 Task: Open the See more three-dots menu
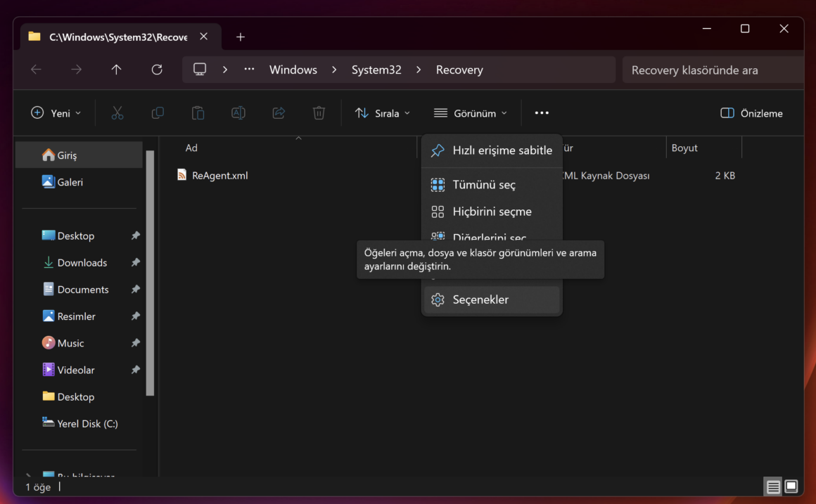click(542, 113)
